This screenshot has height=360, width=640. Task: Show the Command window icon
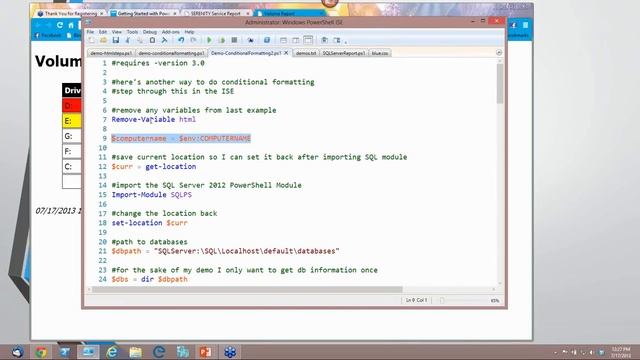coord(324,40)
